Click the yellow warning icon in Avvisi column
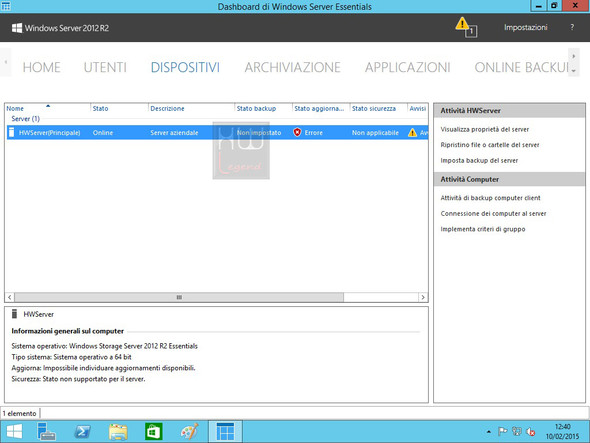This screenshot has height=443, width=590. [412, 132]
